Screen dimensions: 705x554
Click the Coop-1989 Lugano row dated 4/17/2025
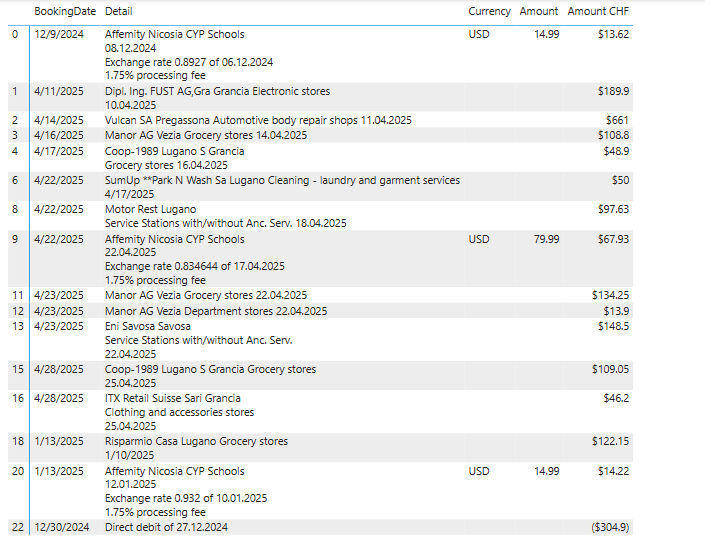point(320,157)
